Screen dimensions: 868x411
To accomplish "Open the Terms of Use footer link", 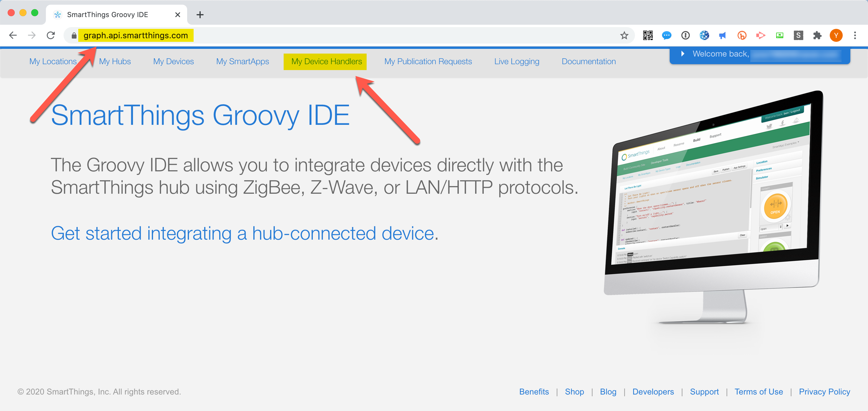I will point(759,392).
